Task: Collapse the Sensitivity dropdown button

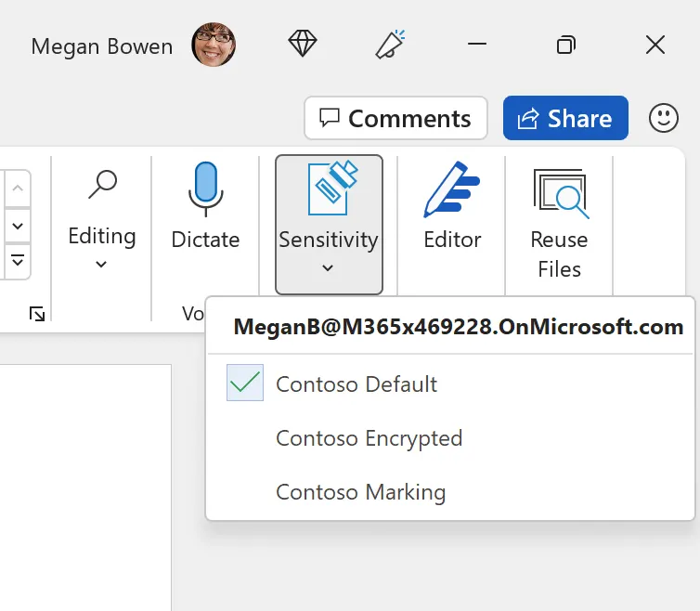Action: coord(329,225)
